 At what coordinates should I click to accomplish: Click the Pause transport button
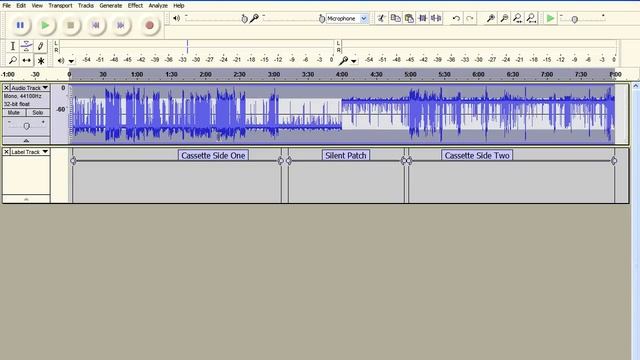20,25
